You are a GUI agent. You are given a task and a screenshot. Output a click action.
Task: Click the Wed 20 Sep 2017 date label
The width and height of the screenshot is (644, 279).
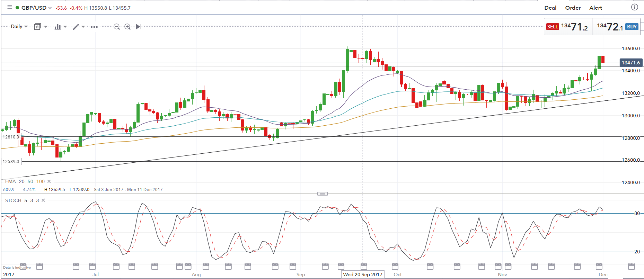point(363,274)
